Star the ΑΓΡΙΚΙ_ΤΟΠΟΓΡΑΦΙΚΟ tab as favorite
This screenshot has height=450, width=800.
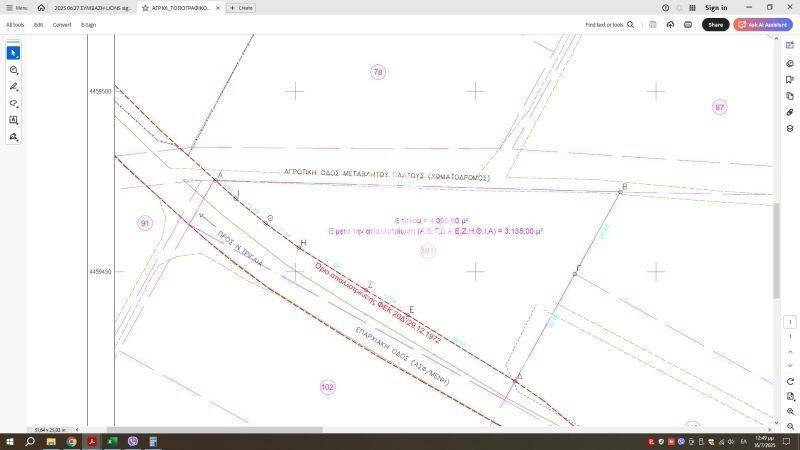click(146, 7)
